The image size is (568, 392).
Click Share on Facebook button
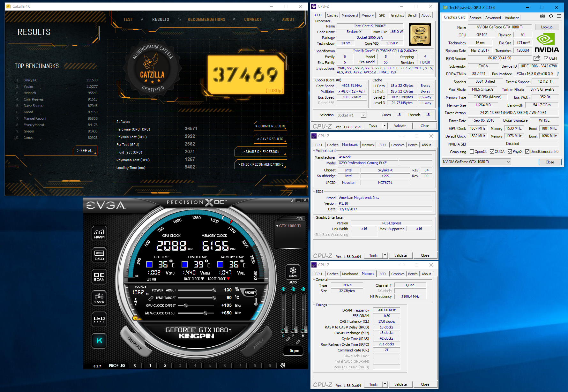pyautogui.click(x=261, y=152)
